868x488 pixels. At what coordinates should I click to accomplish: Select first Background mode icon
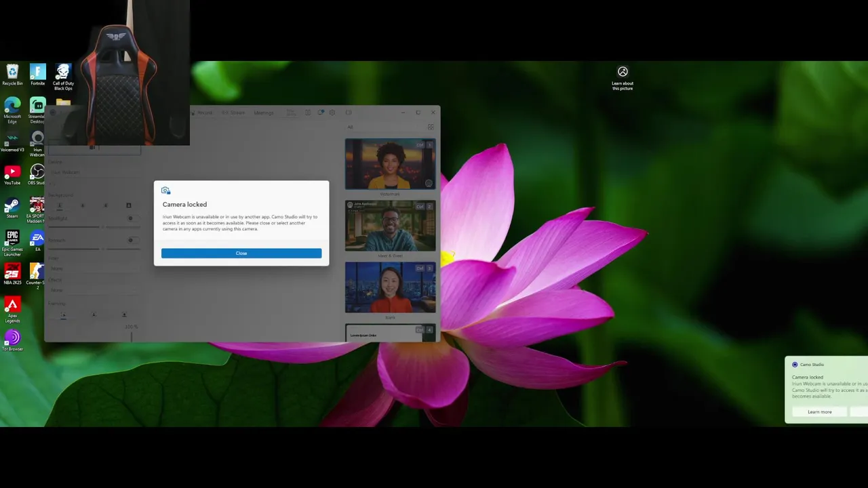tap(60, 205)
